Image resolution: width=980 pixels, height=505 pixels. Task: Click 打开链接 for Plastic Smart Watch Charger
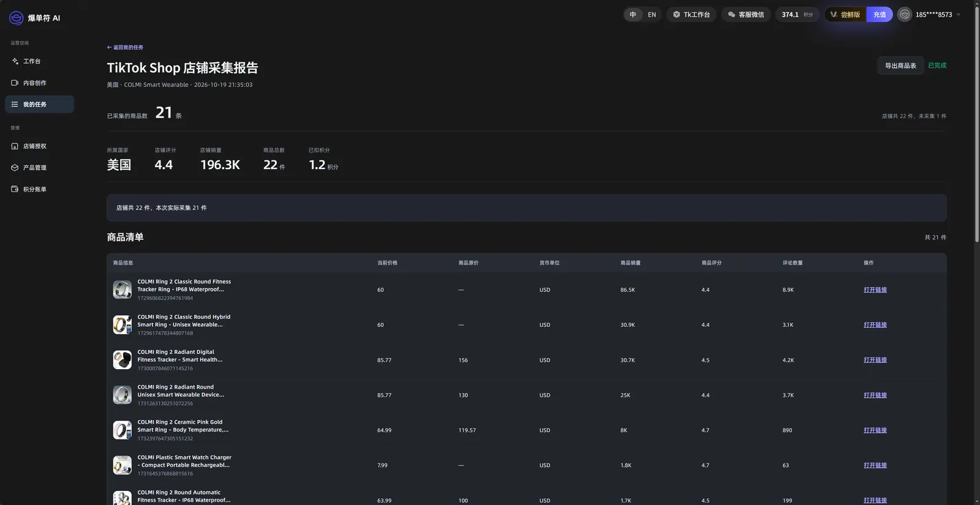click(875, 465)
